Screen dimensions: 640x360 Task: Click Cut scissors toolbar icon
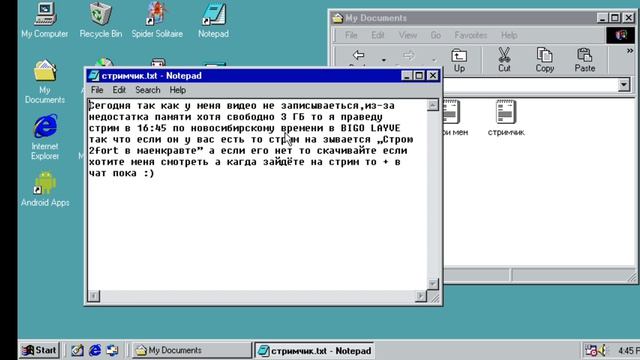coord(504,60)
